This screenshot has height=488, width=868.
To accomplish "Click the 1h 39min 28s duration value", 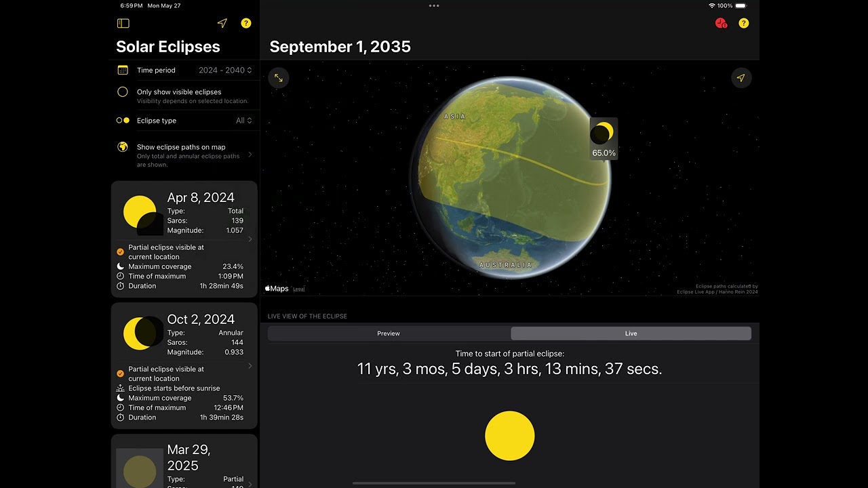I will tap(221, 418).
